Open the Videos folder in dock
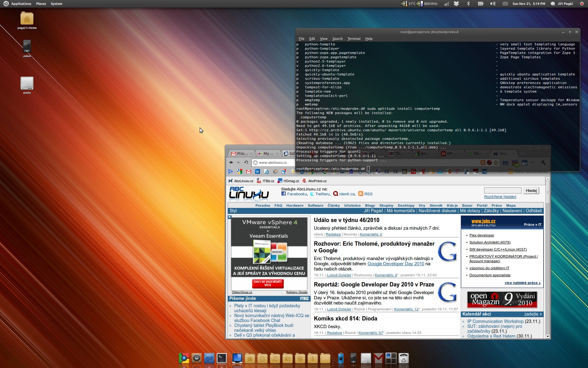The height and width of the screenshot is (368, 588). [x=300, y=358]
